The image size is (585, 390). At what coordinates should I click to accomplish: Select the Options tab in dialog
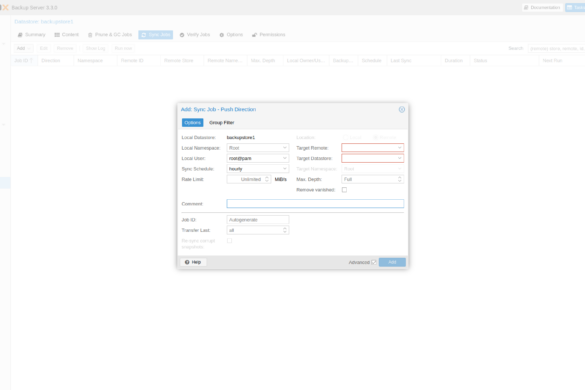click(193, 122)
